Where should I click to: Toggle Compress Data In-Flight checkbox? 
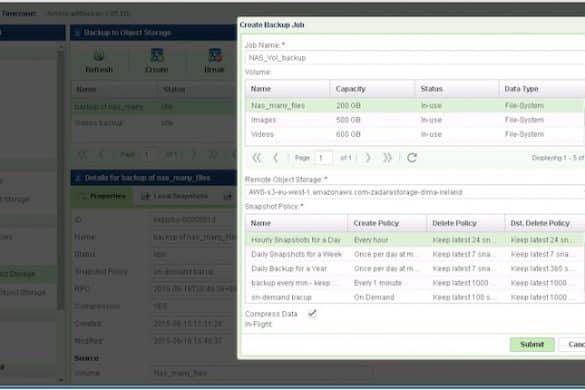(x=312, y=314)
